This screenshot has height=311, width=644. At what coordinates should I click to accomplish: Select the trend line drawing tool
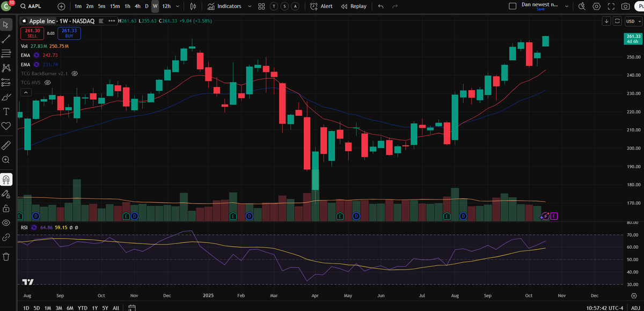tap(6, 39)
